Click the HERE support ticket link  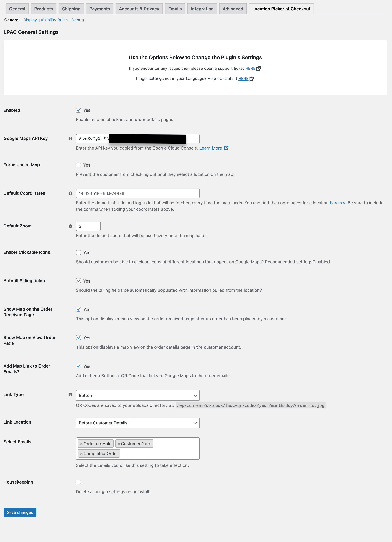click(x=250, y=68)
